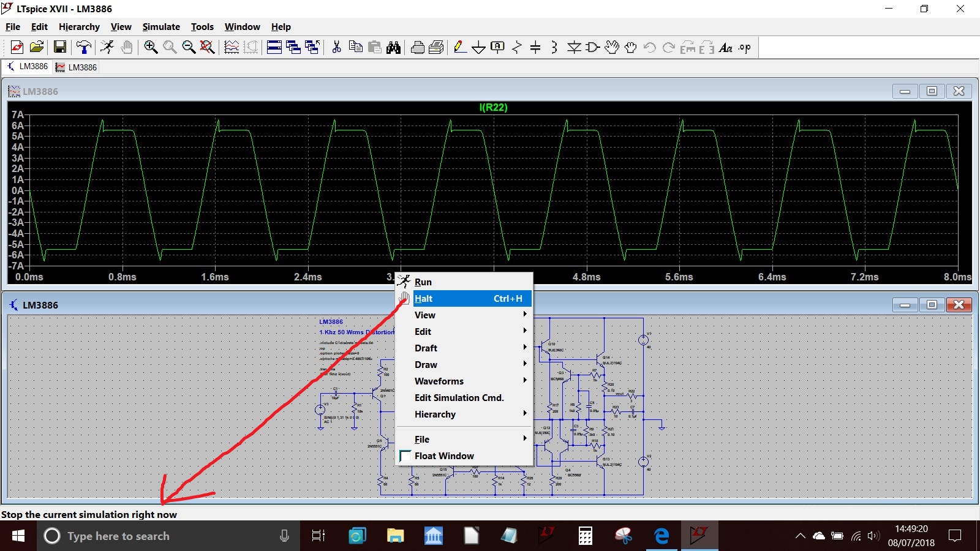Open the Help menu in menu bar
Image resolution: width=980 pixels, height=551 pixels.
281,27
